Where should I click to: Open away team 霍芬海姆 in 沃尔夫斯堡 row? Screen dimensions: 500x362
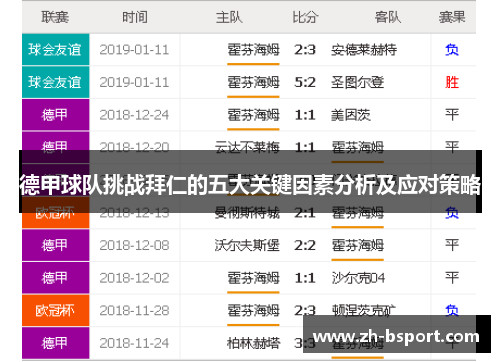(x=358, y=245)
